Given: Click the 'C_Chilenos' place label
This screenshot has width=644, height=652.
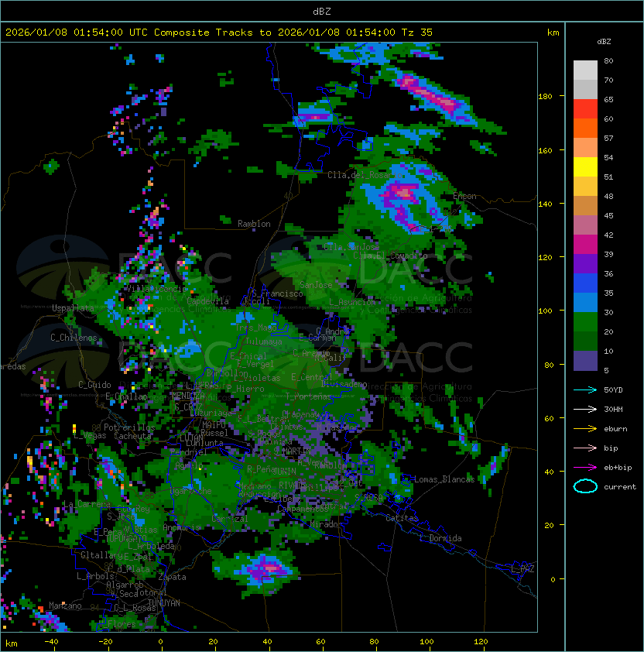Looking at the screenshot, I should [74, 338].
